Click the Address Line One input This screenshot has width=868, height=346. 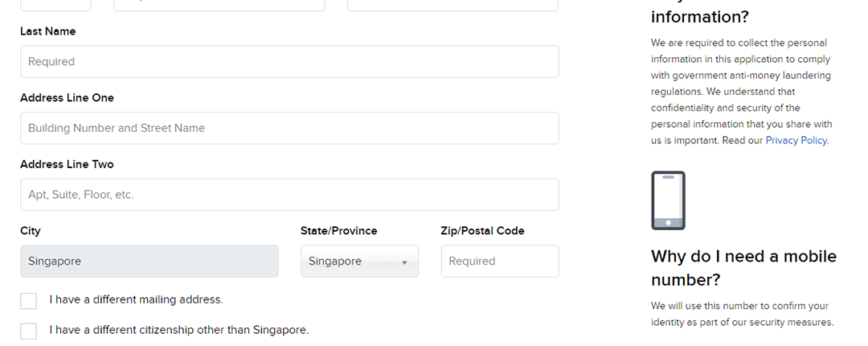(289, 128)
